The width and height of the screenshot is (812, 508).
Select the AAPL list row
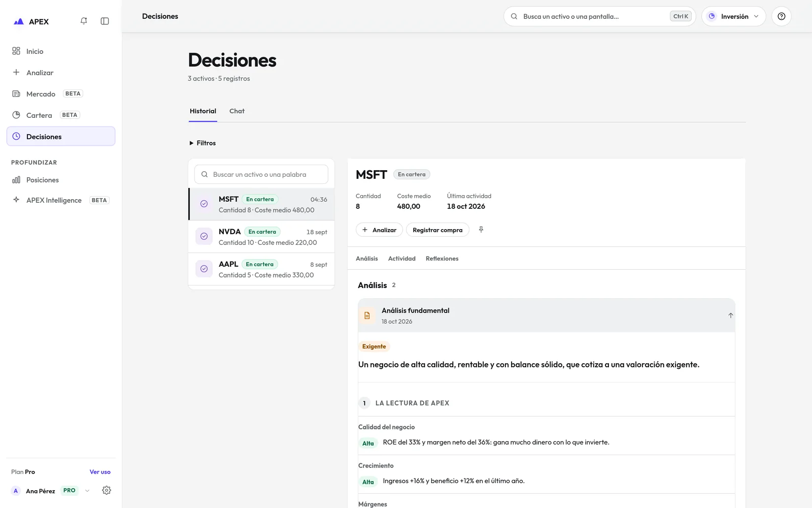(x=261, y=269)
